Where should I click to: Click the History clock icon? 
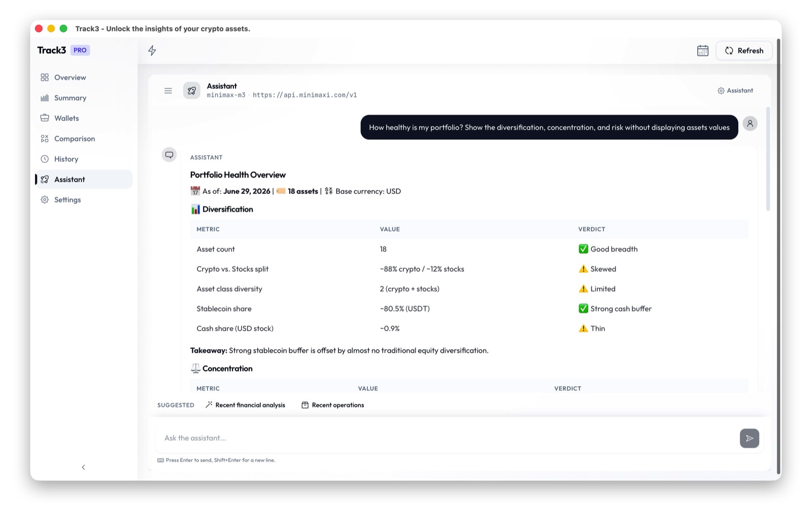point(45,159)
